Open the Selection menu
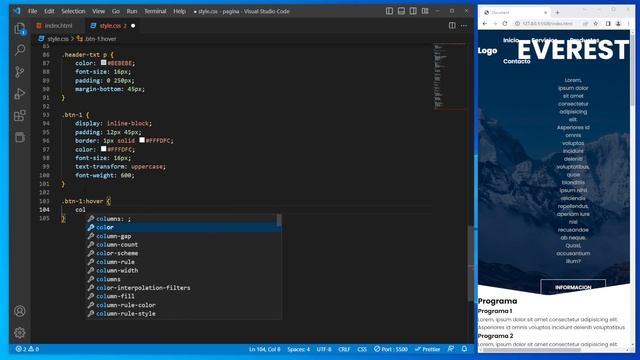Screen dimensions: 640x360 [73, 11]
